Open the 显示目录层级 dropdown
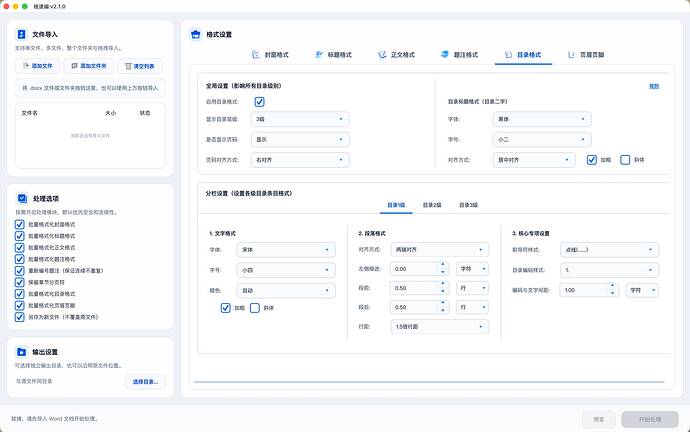 [x=300, y=119]
